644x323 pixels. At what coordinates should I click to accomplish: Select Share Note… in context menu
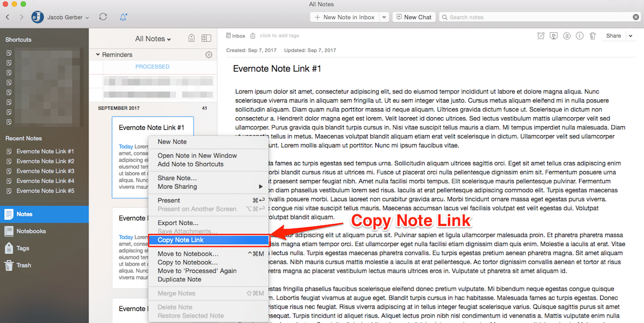click(208, 178)
